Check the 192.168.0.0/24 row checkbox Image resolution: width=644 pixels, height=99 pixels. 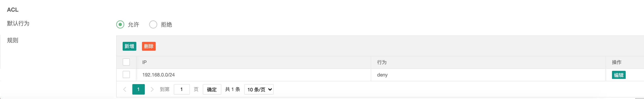[x=126, y=74]
